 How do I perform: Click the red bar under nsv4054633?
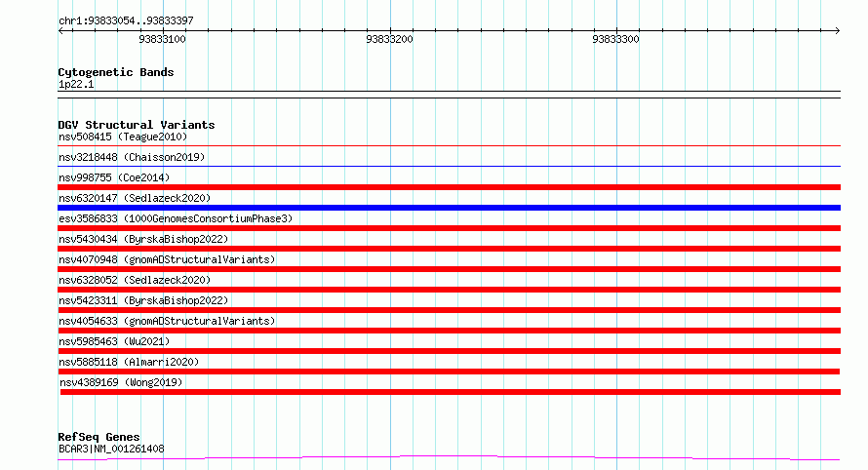click(x=449, y=331)
